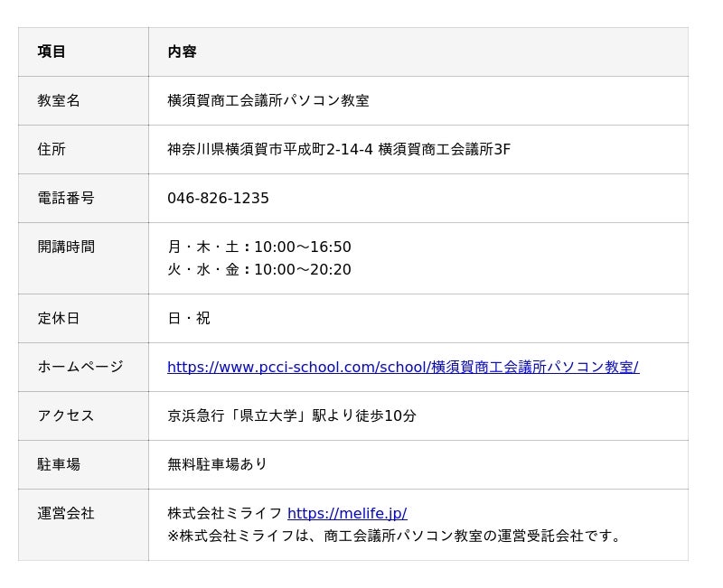Open the melife.jp company link
The width and height of the screenshot is (723, 588).
coord(346,513)
